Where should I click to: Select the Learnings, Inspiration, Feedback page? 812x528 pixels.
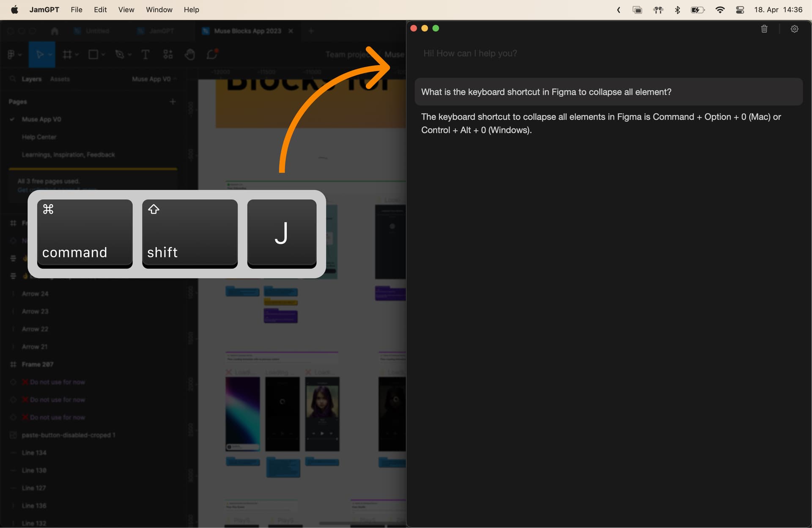(68, 155)
